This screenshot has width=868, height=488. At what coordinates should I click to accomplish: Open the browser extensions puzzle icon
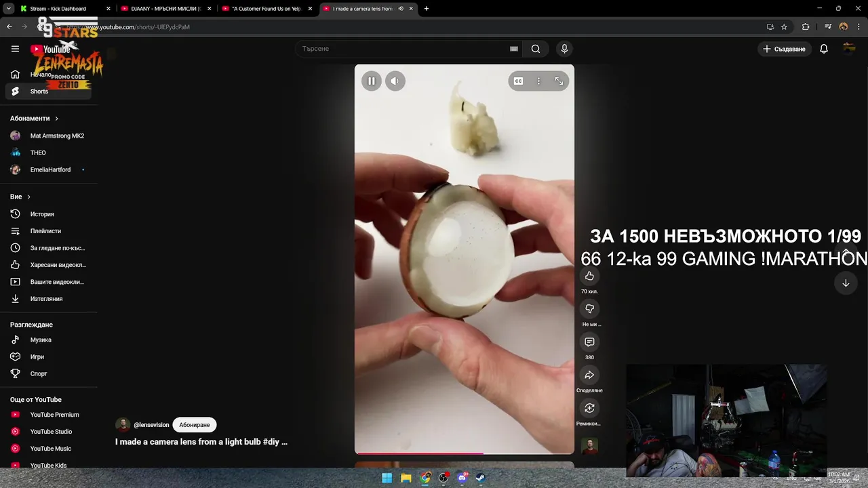tap(806, 27)
